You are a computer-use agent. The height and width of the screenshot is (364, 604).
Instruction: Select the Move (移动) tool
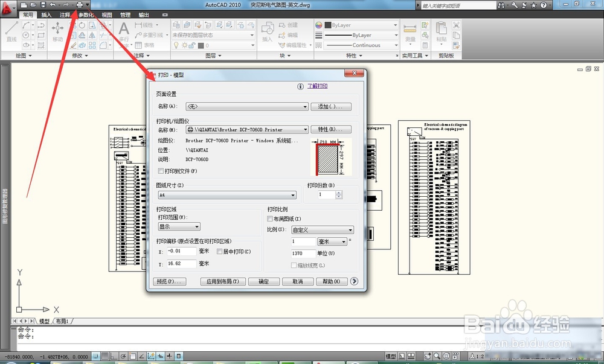tap(58, 31)
